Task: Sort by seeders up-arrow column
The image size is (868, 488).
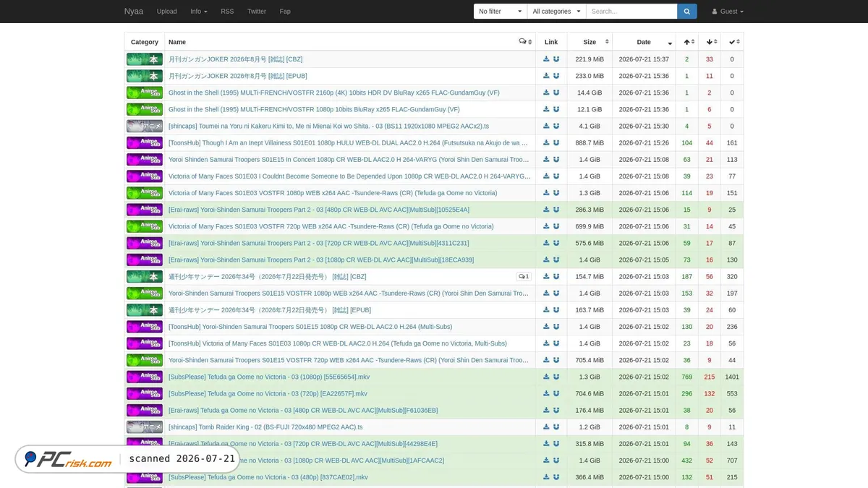Action: [687, 42]
